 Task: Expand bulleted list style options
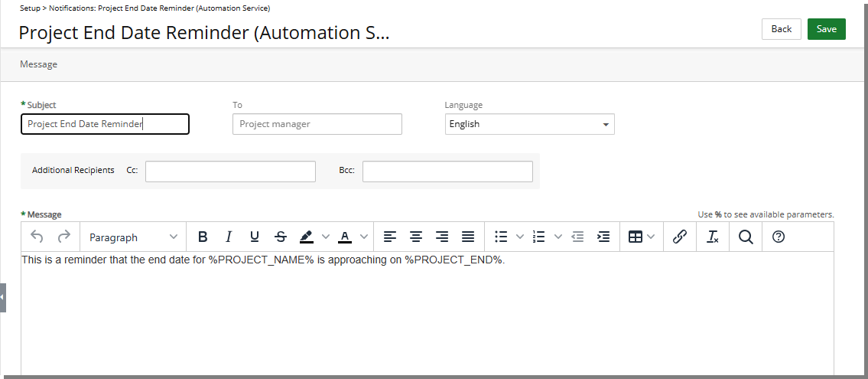coord(520,237)
